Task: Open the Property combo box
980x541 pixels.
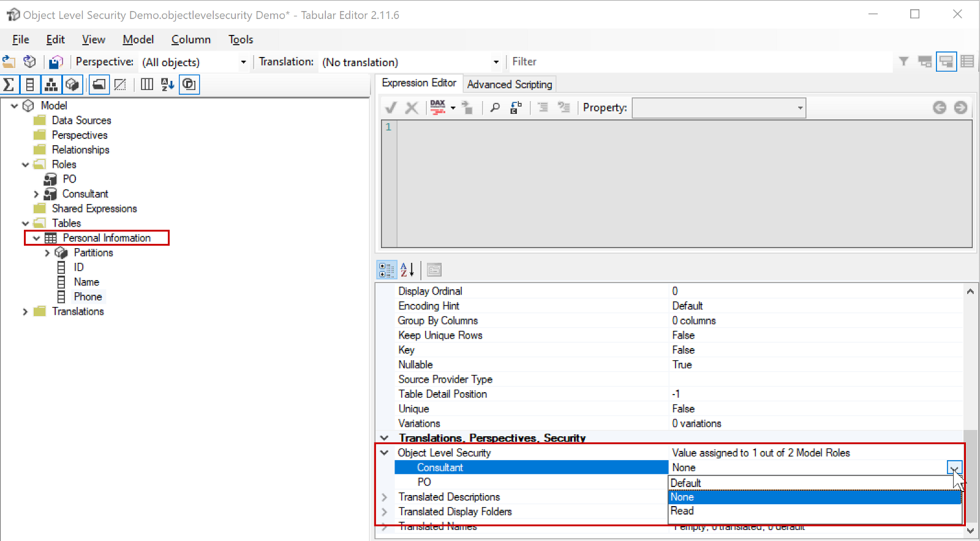Action: coord(719,108)
